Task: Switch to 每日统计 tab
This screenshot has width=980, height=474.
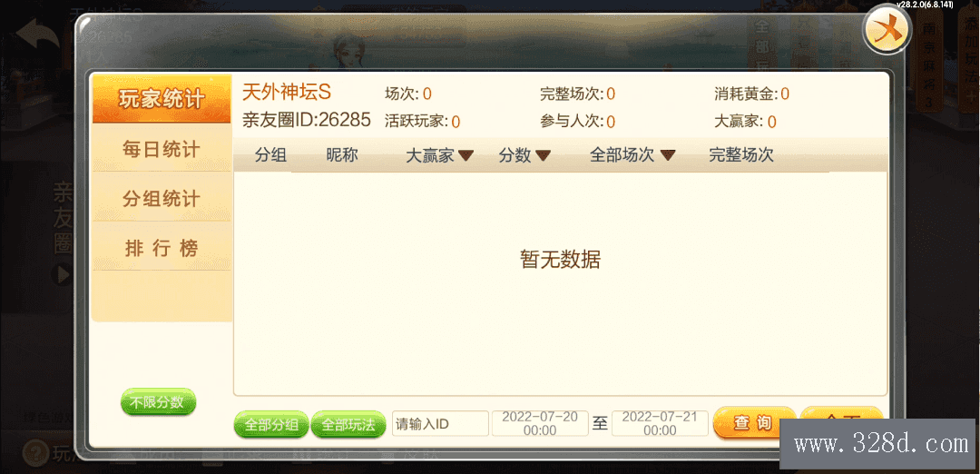Action: click(x=162, y=149)
